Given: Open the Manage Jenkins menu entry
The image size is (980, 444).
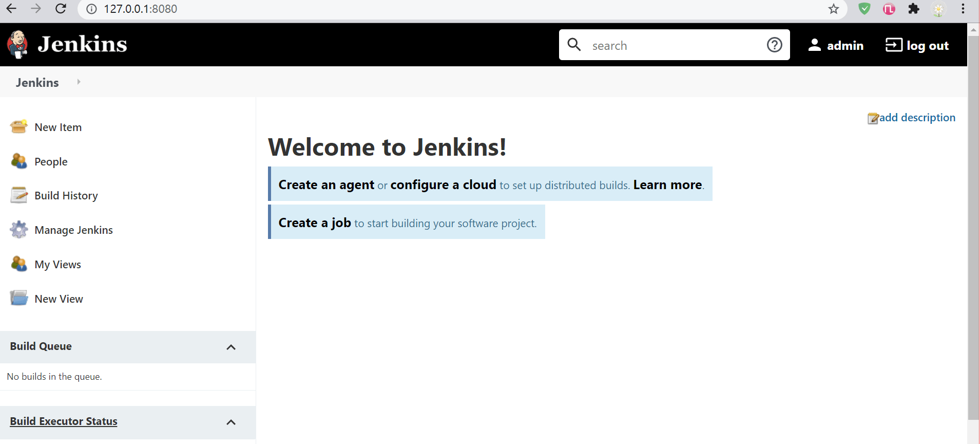Looking at the screenshot, I should click(73, 230).
